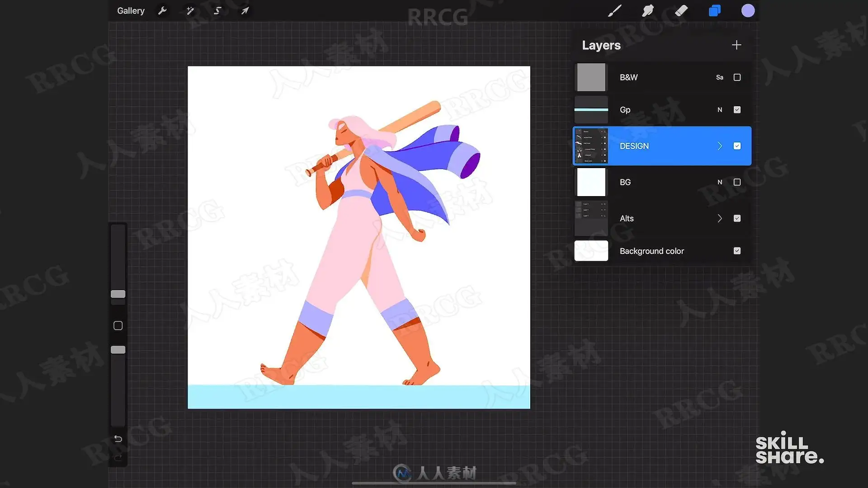
Task: Select the Eraser tool
Action: tap(681, 10)
